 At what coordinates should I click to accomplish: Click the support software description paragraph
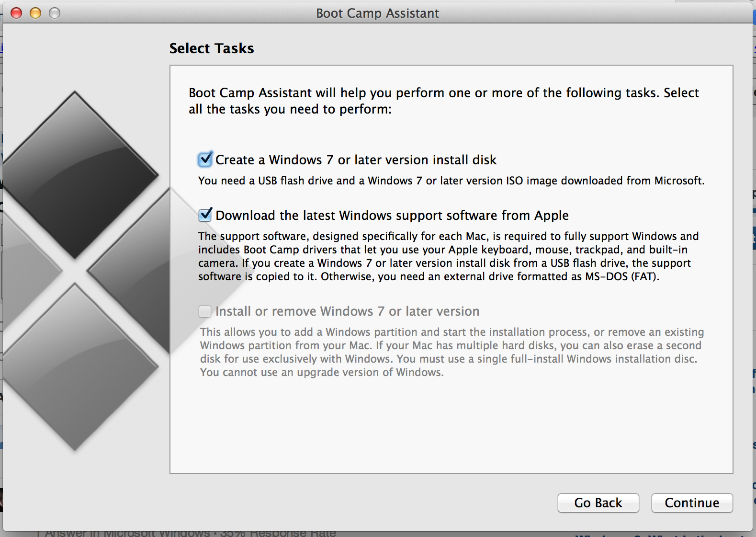click(449, 256)
